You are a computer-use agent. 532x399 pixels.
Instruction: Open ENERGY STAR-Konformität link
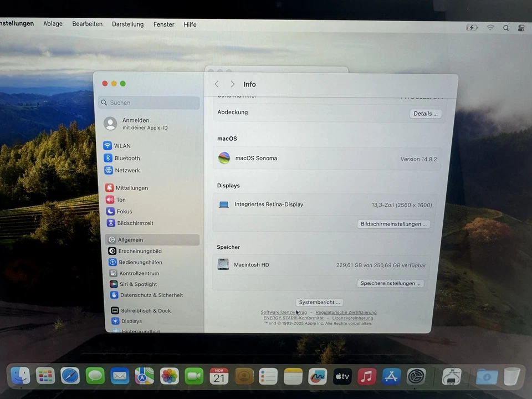click(294, 318)
